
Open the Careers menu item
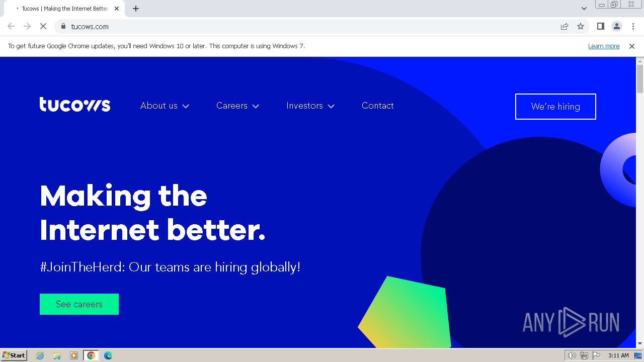point(232,106)
